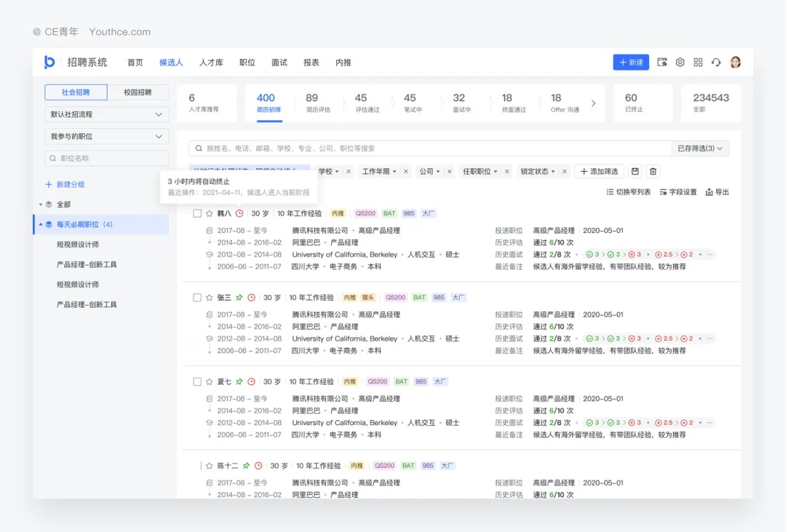Click the settings gear icon in header
Screen dimensions: 786x532
(x=680, y=63)
